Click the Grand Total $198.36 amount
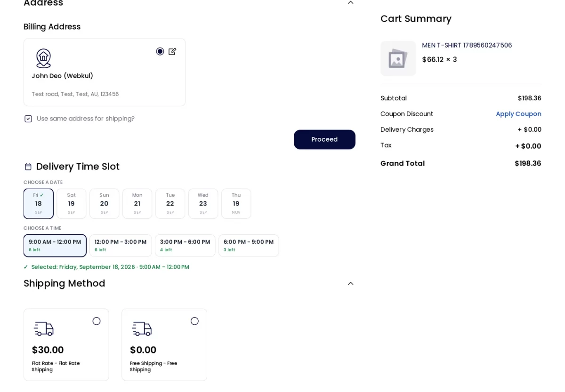Viewport: 565px width, 392px height. pos(528,163)
